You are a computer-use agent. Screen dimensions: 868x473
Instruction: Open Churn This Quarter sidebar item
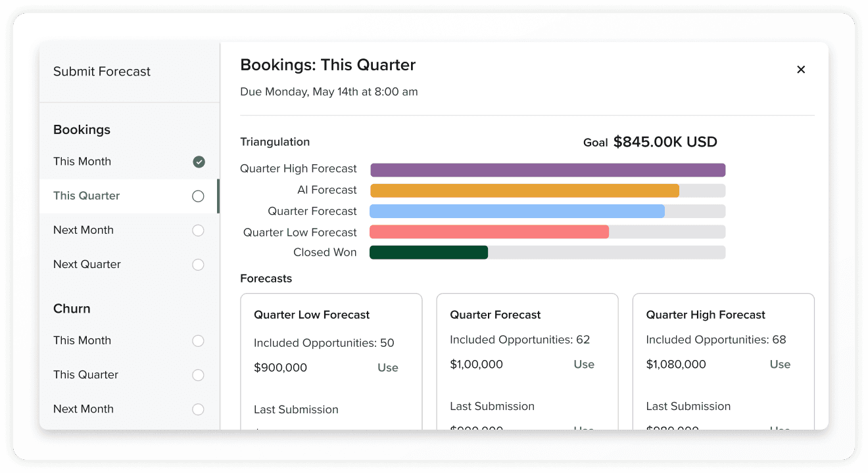[x=85, y=374]
